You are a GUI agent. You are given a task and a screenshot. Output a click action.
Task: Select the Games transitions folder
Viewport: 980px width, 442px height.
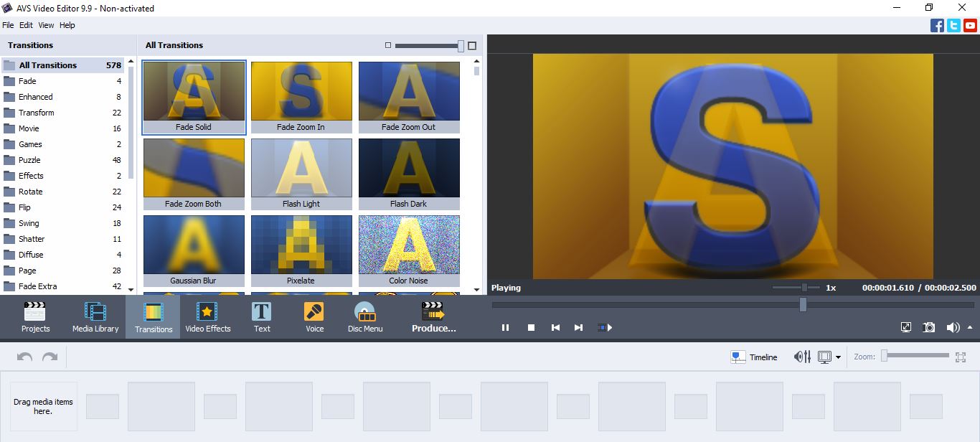[62, 144]
